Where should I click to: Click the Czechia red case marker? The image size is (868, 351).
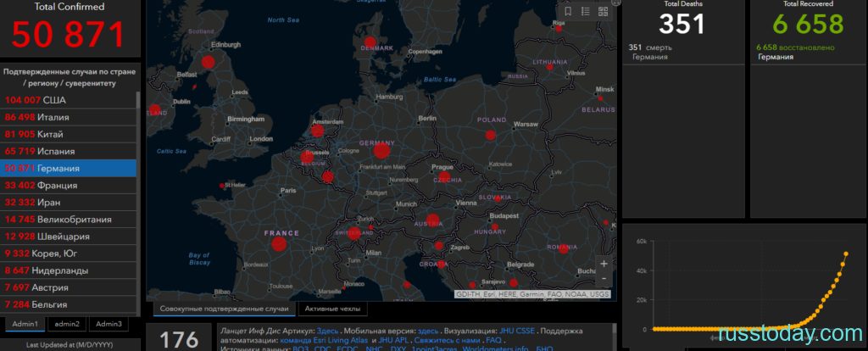(x=444, y=176)
